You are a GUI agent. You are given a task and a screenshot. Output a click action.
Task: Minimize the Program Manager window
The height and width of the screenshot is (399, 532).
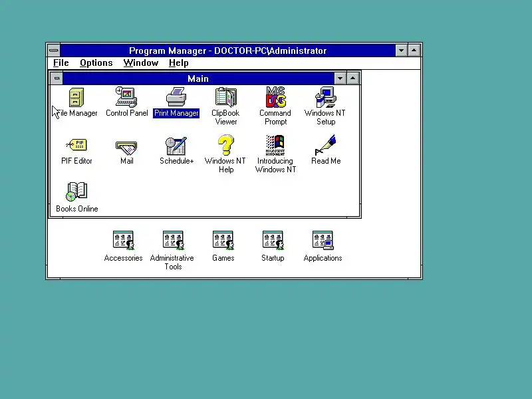pyautogui.click(x=402, y=51)
